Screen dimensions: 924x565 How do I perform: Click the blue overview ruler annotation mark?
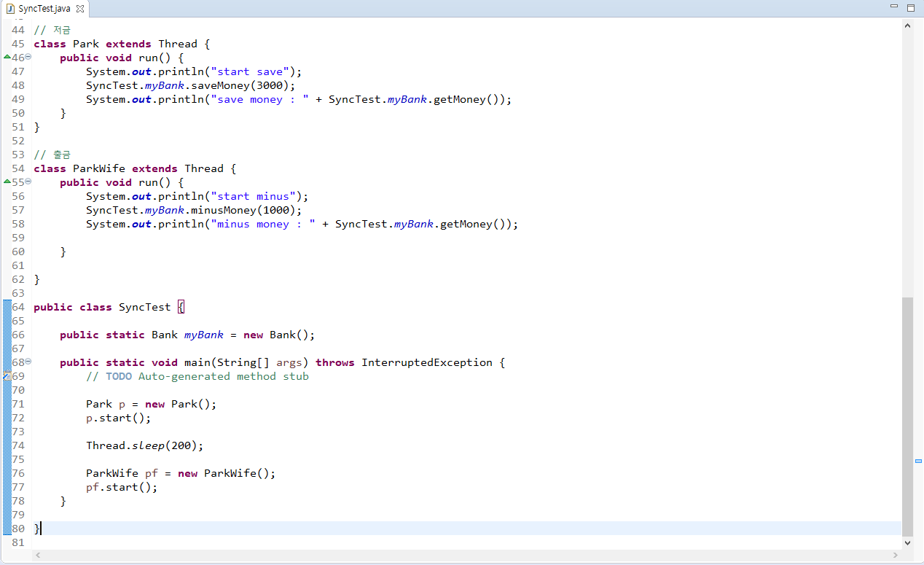click(918, 461)
